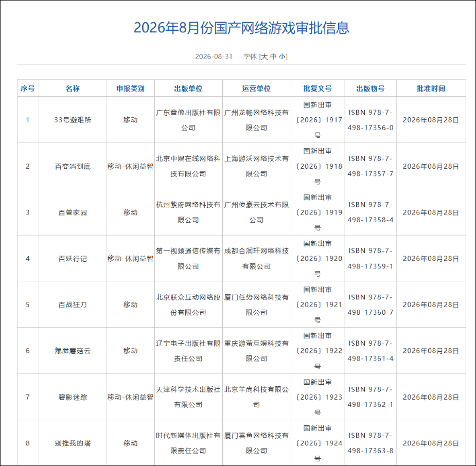This screenshot has width=476, height=466.
Task: Click 移动-休闲益智 category in 碧影迷踪 row
Action: 131,397
